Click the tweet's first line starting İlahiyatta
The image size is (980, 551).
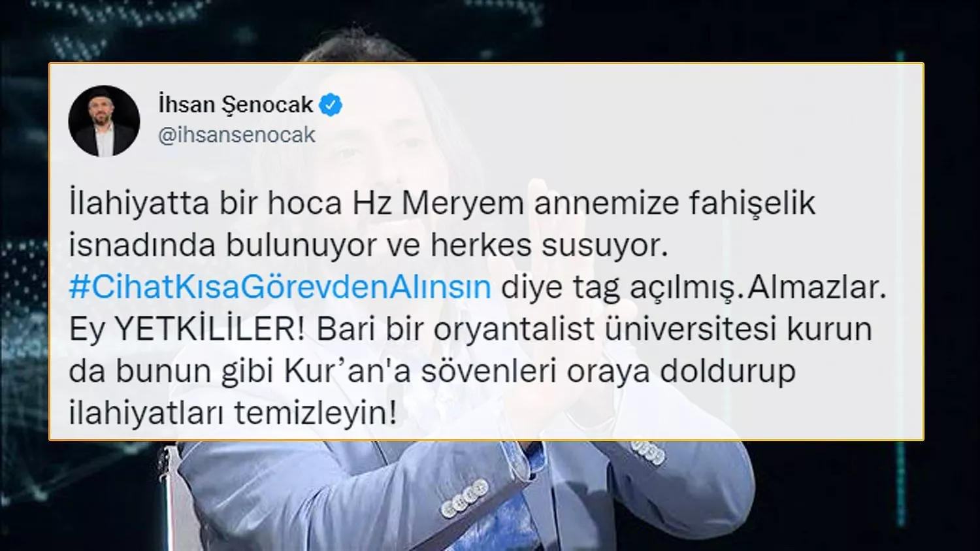point(442,203)
